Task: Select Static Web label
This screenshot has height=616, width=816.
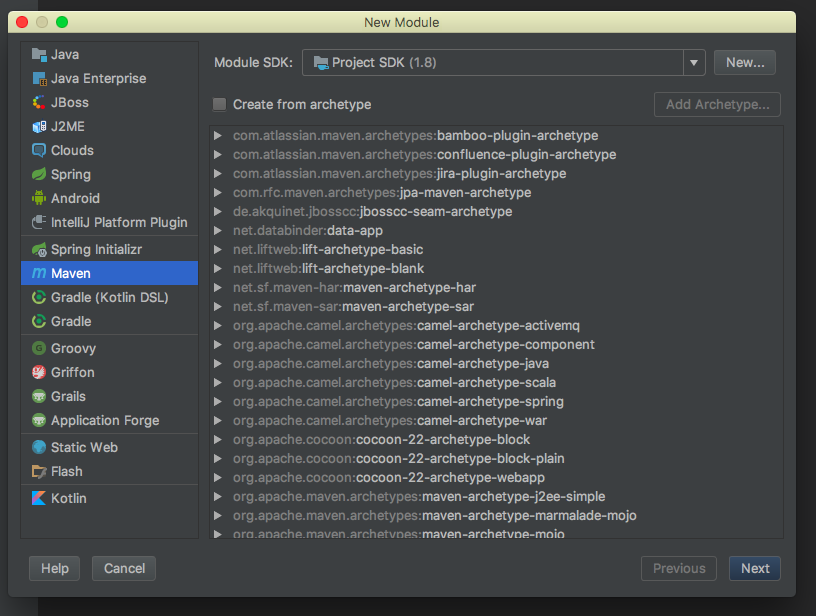Action: pyautogui.click(x=84, y=447)
